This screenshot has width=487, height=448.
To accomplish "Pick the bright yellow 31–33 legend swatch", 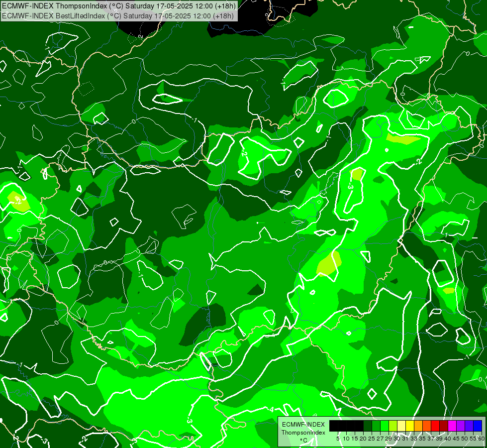I will tap(410, 426).
